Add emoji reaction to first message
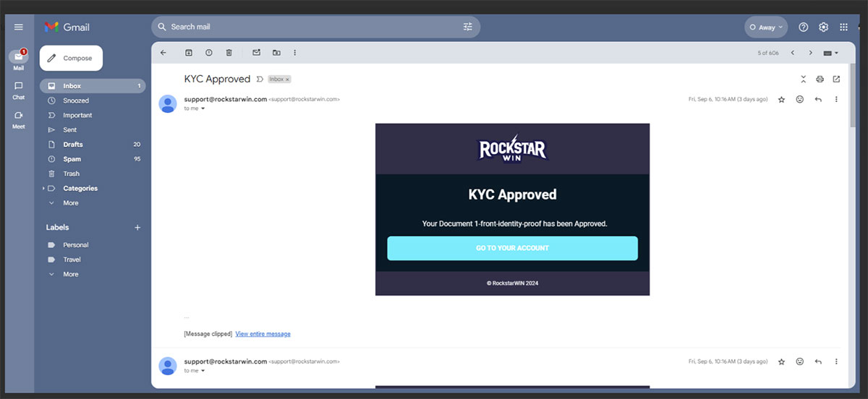Screen dimensions: 868x399 click(x=800, y=99)
